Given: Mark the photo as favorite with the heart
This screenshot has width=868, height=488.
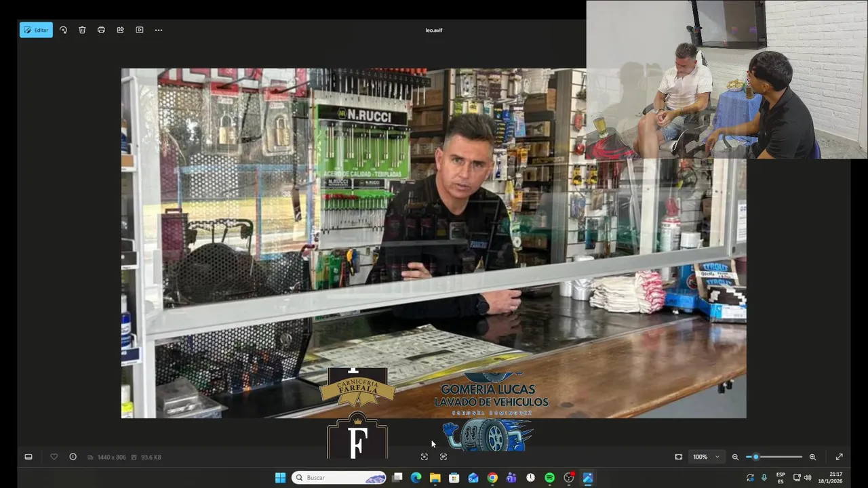Looking at the screenshot, I should point(54,457).
